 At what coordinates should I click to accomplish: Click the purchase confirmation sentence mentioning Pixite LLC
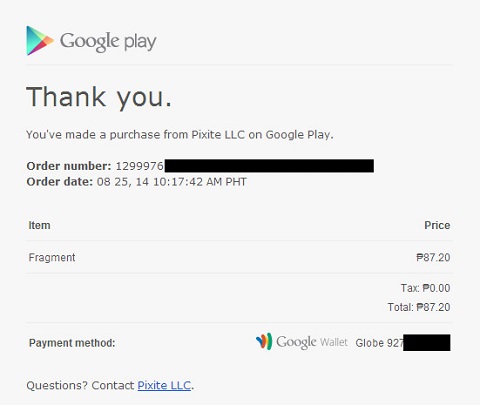point(180,135)
